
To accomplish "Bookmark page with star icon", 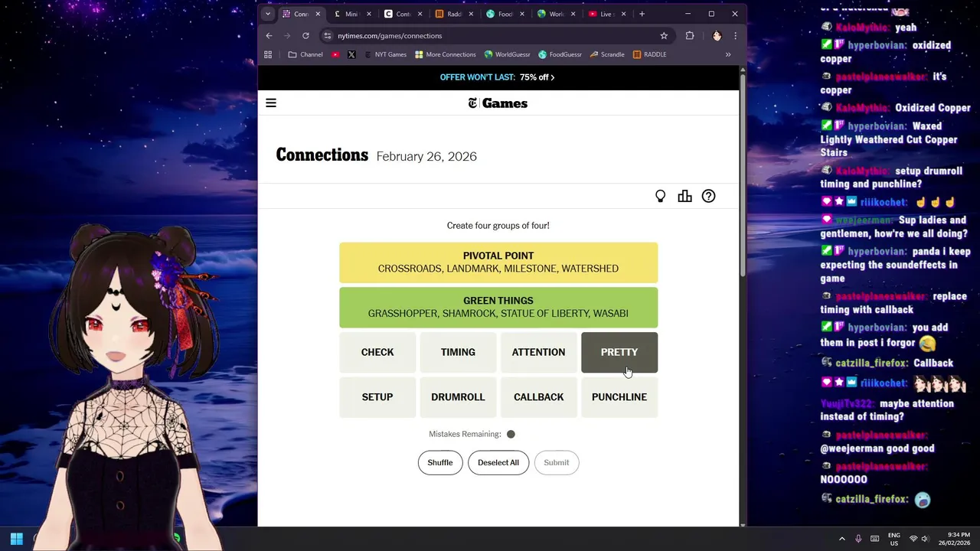I will tap(664, 36).
